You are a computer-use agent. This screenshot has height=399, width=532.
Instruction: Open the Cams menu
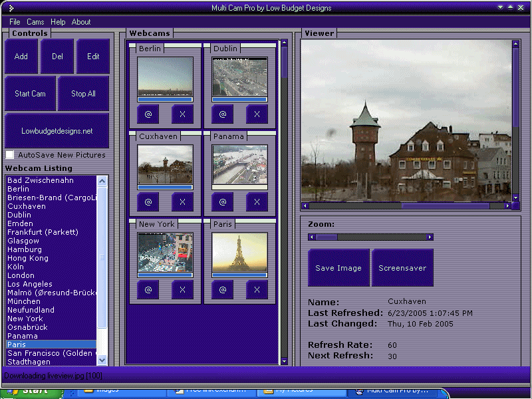(x=35, y=22)
